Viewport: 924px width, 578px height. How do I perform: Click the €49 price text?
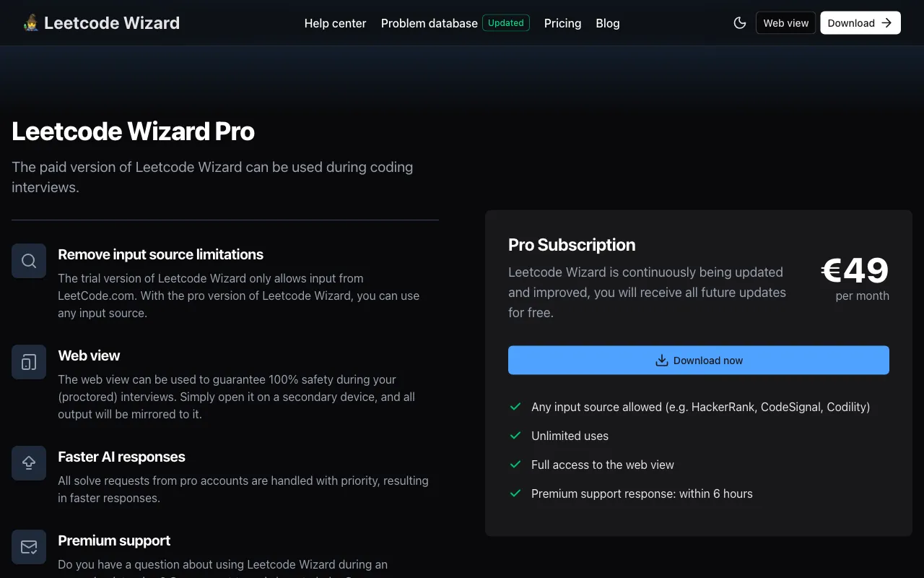855,271
